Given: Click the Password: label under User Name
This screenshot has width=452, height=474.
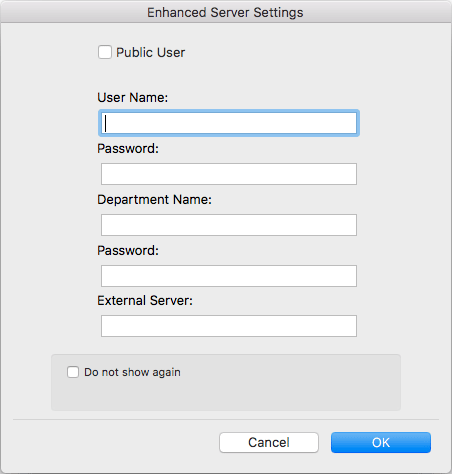Looking at the screenshot, I should tap(128, 149).
